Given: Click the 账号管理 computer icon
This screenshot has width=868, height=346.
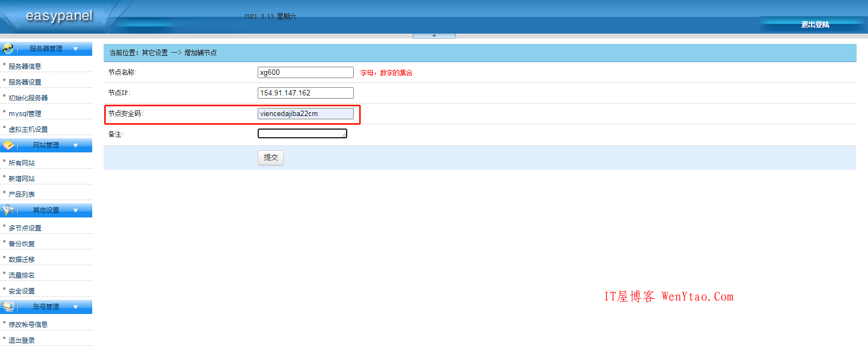Looking at the screenshot, I should click(x=8, y=307).
